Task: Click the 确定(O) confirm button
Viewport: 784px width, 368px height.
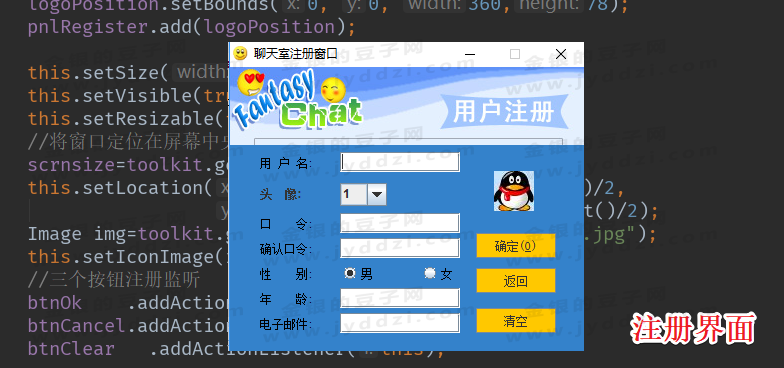Action: 516,246
